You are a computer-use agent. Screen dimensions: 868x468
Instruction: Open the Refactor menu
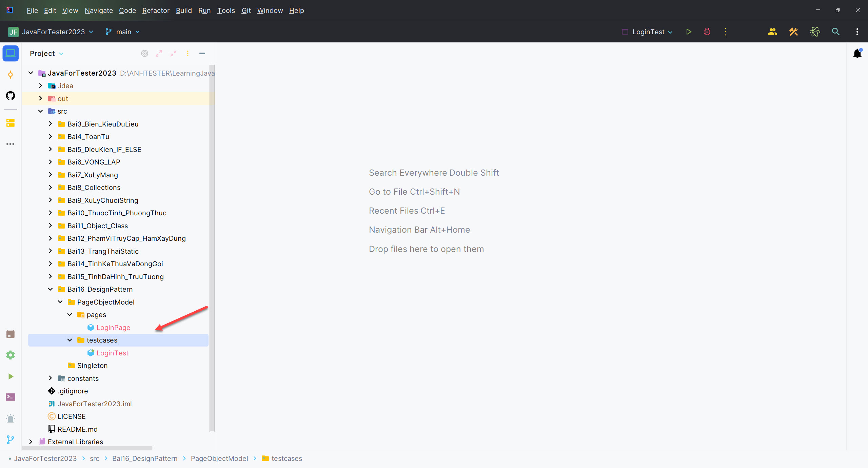pyautogui.click(x=156, y=11)
